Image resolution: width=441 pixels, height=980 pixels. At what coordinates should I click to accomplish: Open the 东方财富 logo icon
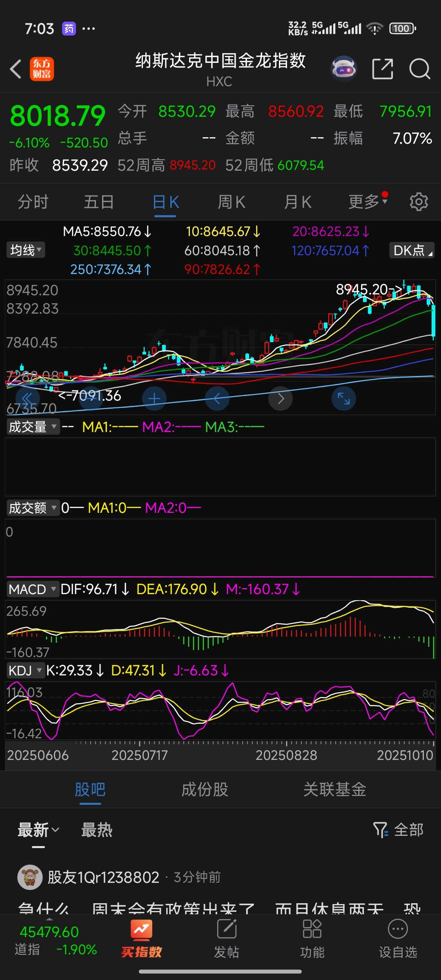tap(42, 69)
